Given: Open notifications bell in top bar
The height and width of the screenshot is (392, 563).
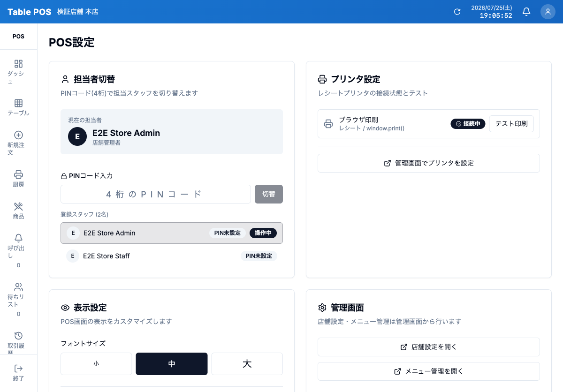Looking at the screenshot, I should (x=526, y=12).
